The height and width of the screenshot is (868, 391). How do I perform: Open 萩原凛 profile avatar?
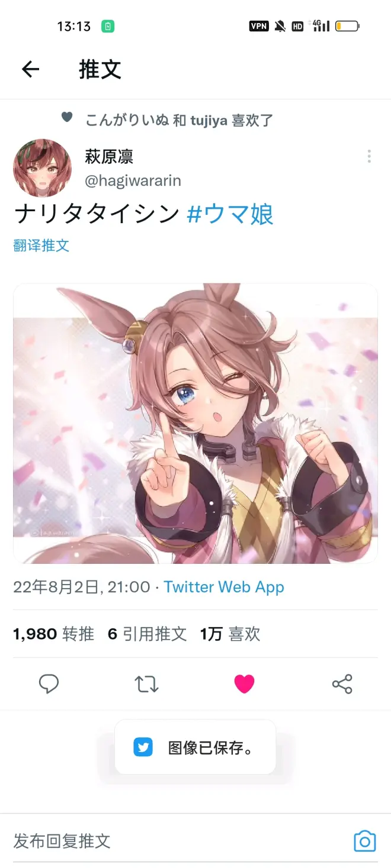coord(42,168)
